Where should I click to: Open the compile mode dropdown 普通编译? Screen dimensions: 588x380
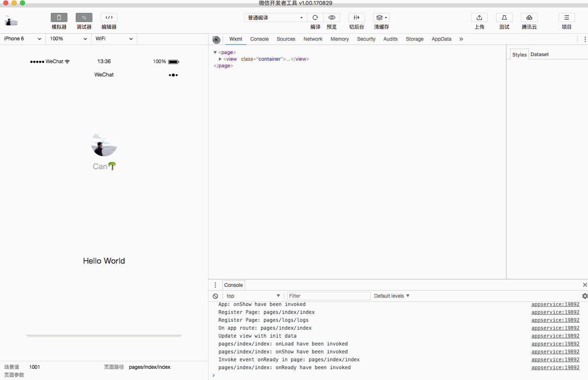coord(275,17)
